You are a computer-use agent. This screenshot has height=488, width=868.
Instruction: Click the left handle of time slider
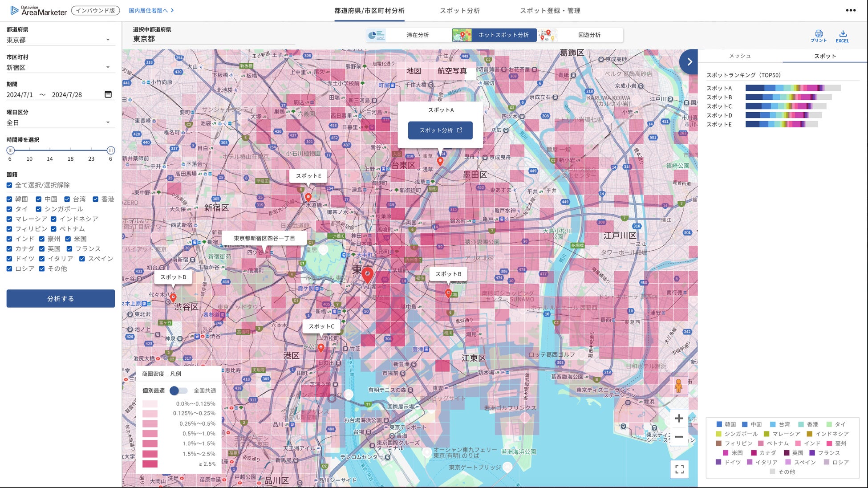(11, 150)
